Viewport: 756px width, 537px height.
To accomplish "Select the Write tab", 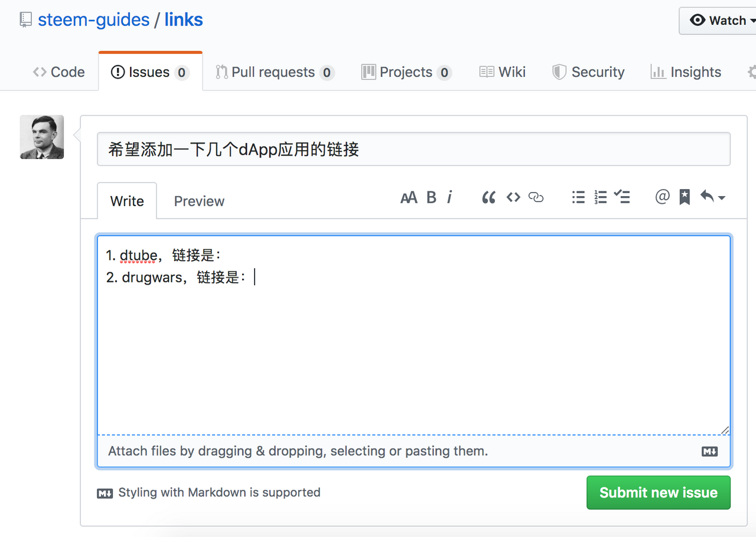I will coord(127,201).
